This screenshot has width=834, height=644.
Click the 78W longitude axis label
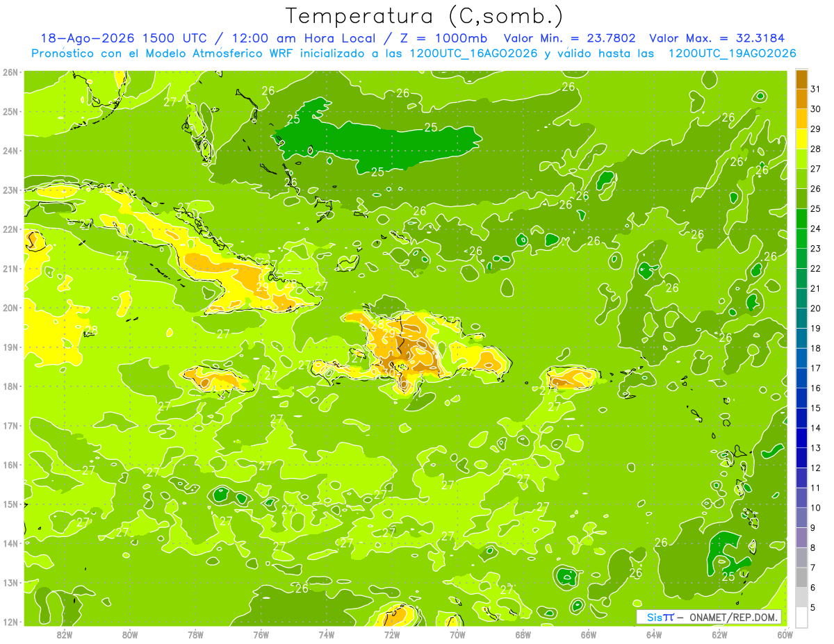195,634
